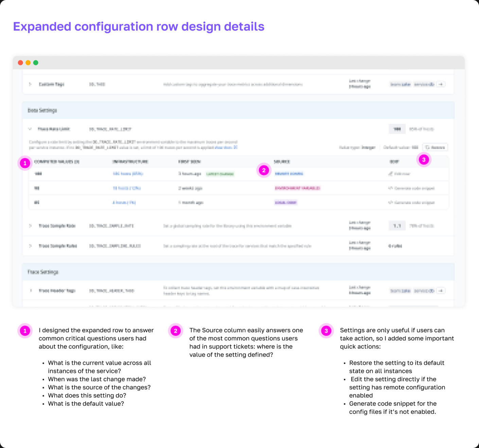Expand the Trace Sample Rules row
This screenshot has height=448, width=479.
[30, 246]
